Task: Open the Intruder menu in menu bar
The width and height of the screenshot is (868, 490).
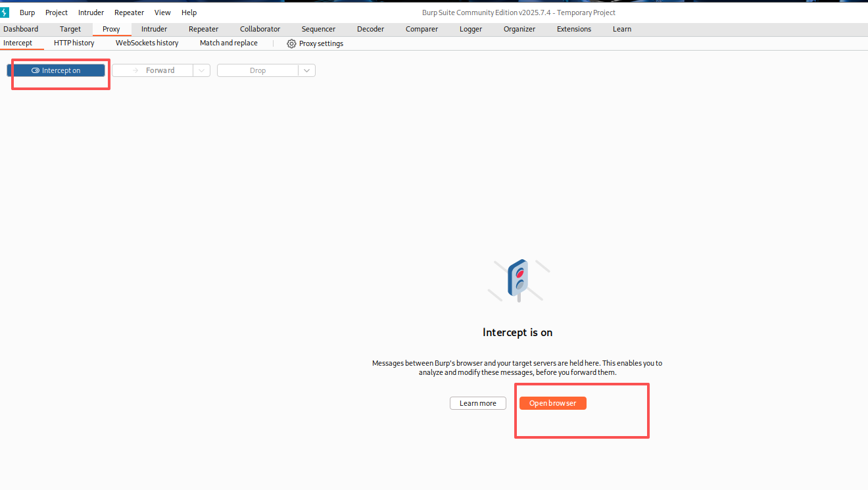Action: point(91,12)
